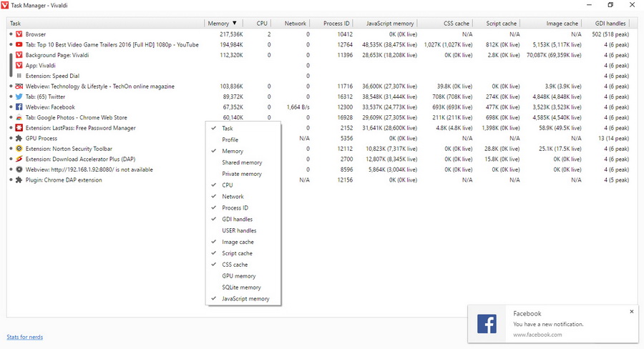Uncheck the Memory column in the context menu
644x349 pixels.
tap(233, 151)
